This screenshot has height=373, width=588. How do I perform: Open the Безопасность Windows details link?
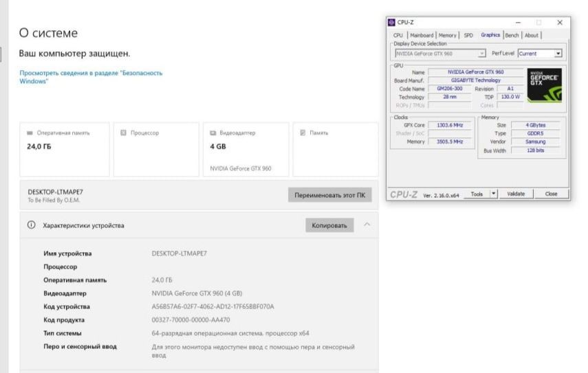pos(91,77)
